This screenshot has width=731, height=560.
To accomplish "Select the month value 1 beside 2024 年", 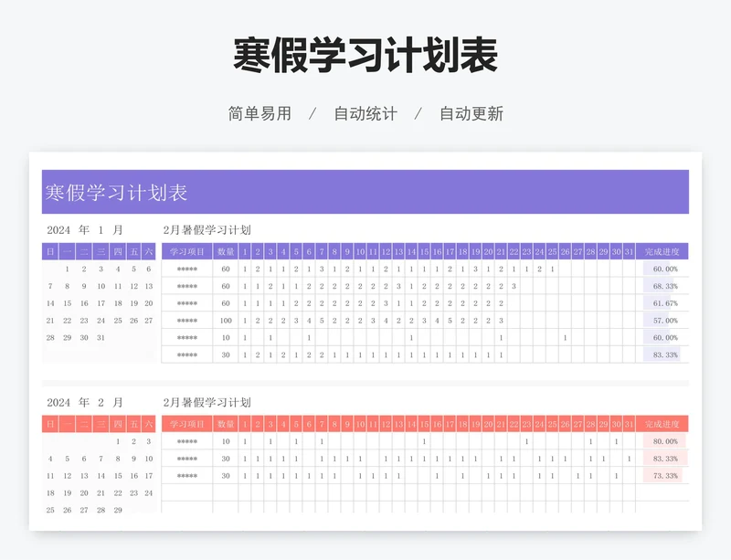I will tap(101, 230).
